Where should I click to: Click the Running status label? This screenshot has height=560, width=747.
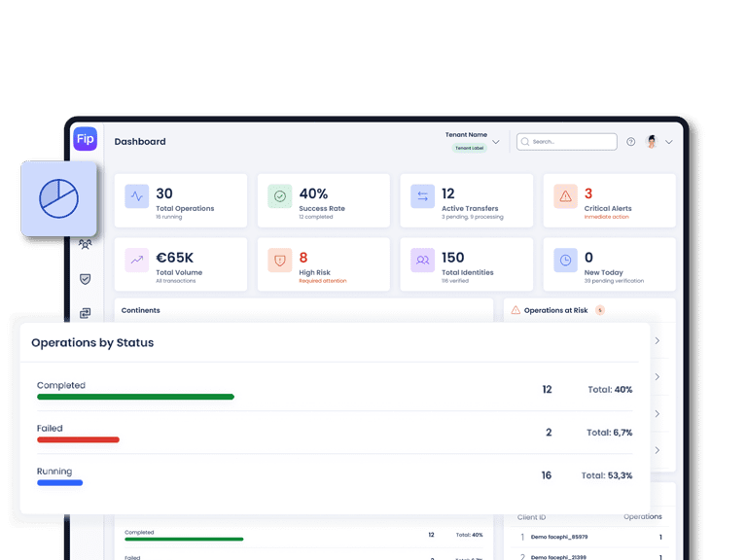[54, 472]
